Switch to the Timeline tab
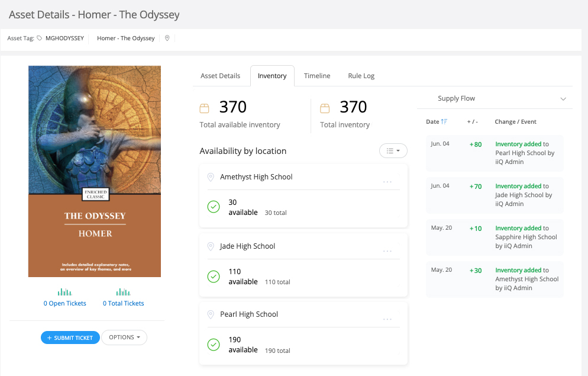Screen dimensions: 588x376 pos(317,76)
